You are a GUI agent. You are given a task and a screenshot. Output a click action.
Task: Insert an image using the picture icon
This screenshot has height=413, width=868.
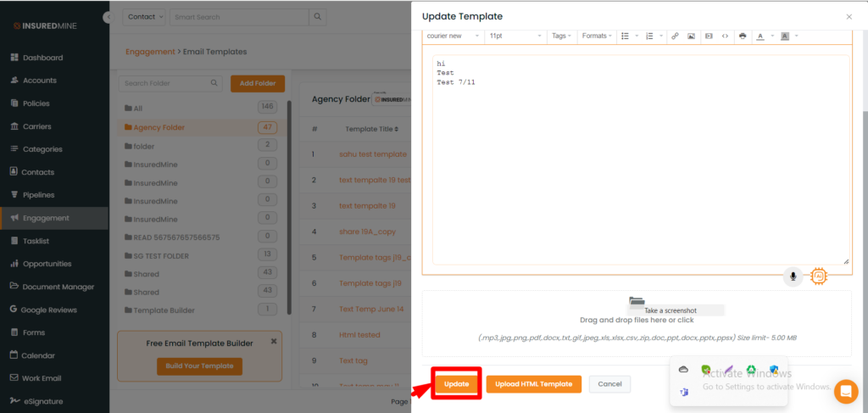tap(691, 36)
